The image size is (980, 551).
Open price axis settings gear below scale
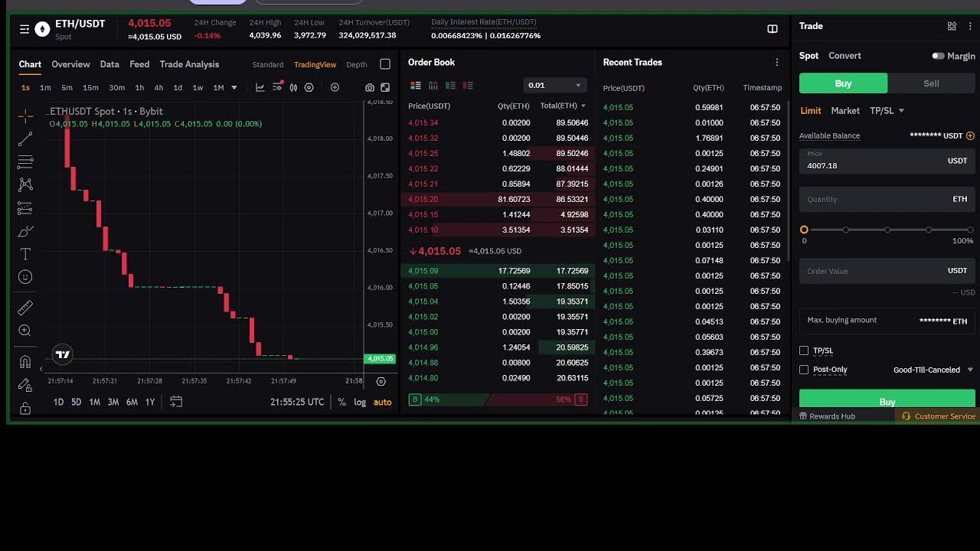(x=381, y=381)
